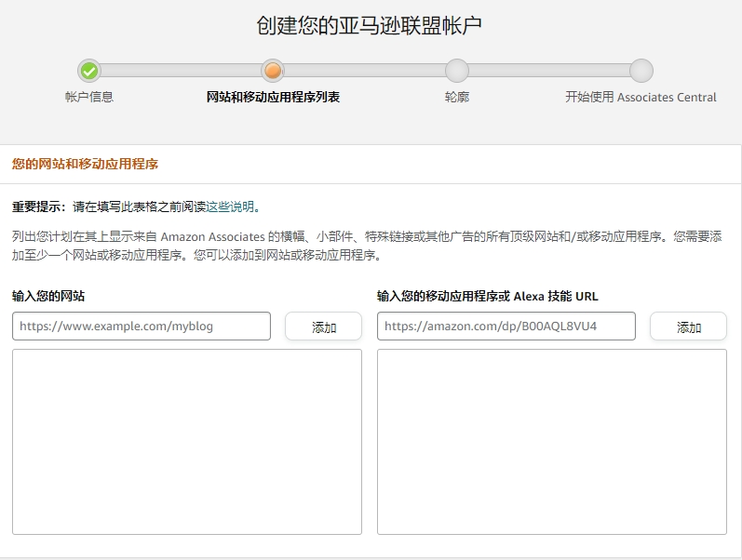Click the mobile app list box
The image size is (742, 560).
(x=552, y=442)
